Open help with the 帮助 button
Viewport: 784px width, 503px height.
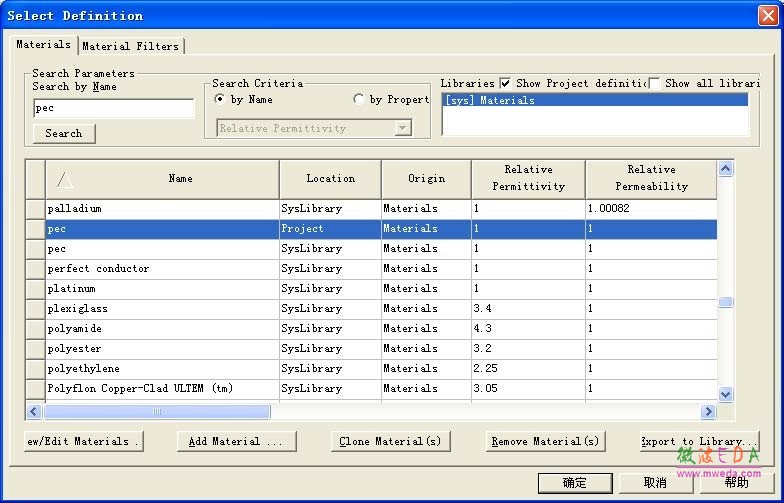tap(736, 483)
